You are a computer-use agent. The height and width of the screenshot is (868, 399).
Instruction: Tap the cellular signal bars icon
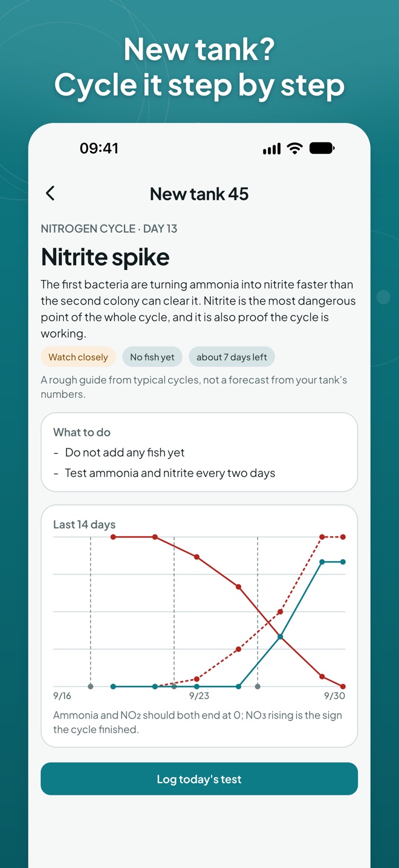(272, 149)
